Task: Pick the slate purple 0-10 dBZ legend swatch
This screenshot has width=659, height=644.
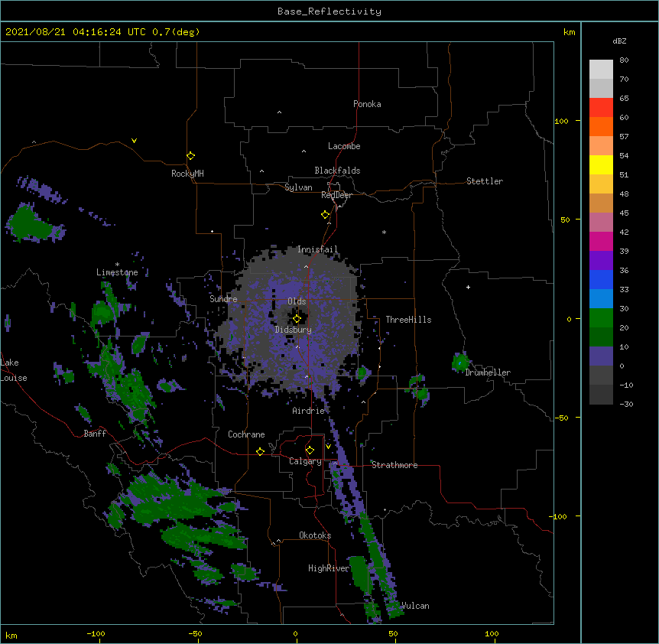Action: [x=601, y=356]
